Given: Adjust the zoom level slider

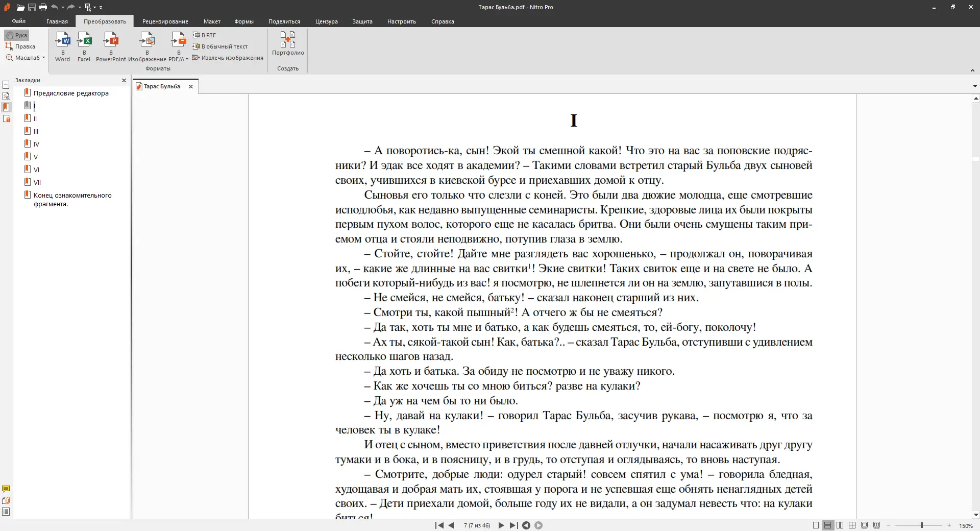Looking at the screenshot, I should pos(921,525).
